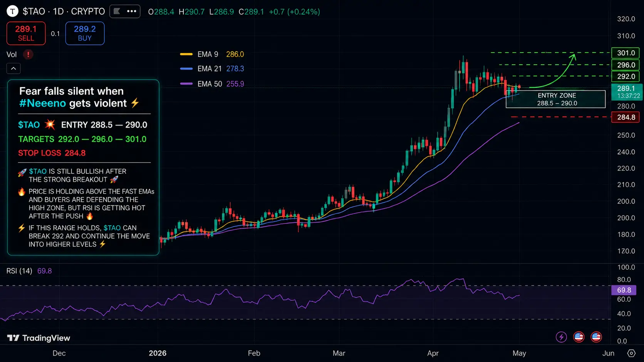
Task: Select the Vol indicator label
Action: tap(12, 55)
